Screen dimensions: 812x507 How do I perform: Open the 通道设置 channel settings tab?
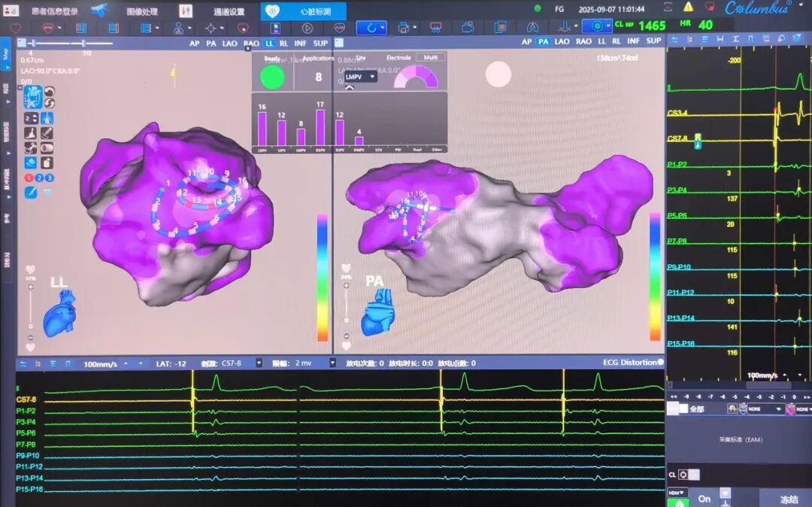[229, 11]
